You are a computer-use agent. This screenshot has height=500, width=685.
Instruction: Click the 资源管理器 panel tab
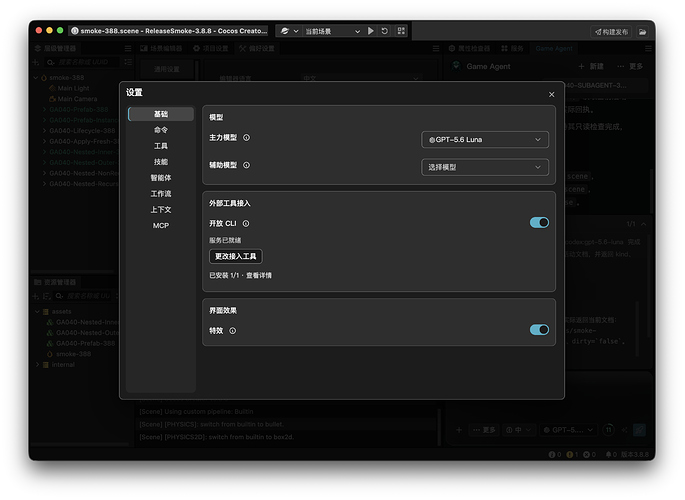click(x=55, y=282)
